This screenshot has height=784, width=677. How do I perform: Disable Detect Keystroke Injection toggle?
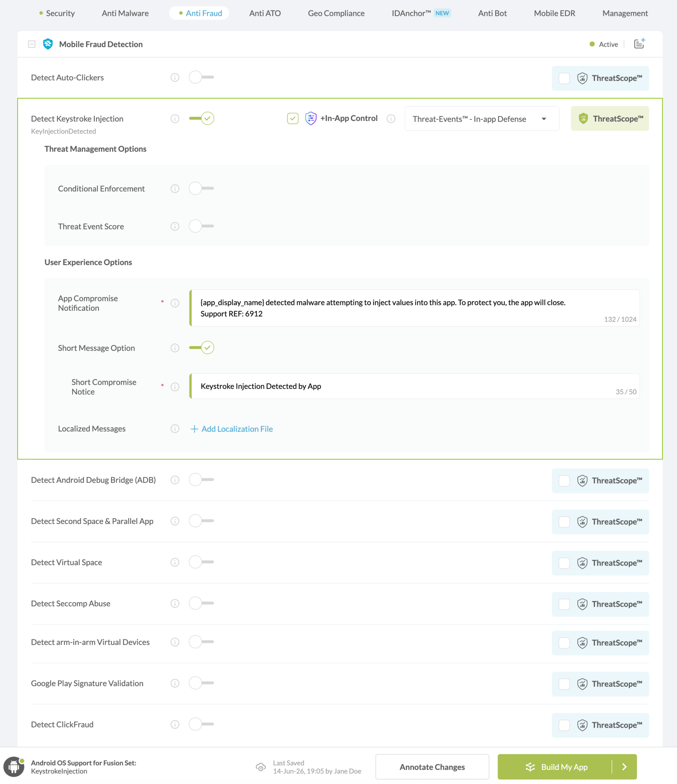(x=202, y=118)
